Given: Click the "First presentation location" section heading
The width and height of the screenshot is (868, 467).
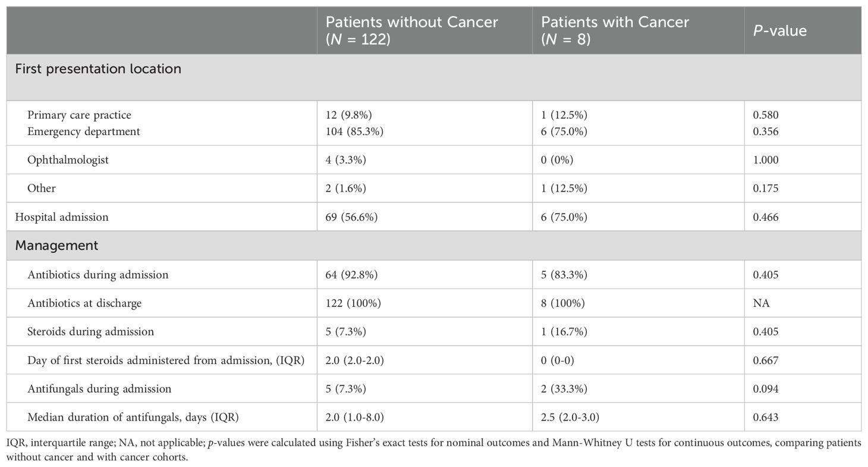Looking at the screenshot, I should 98,69.
